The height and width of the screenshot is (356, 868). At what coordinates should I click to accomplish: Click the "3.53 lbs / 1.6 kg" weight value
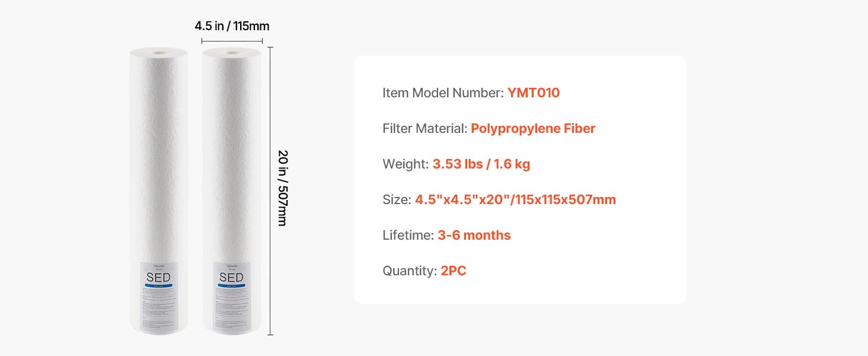pyautogui.click(x=481, y=164)
